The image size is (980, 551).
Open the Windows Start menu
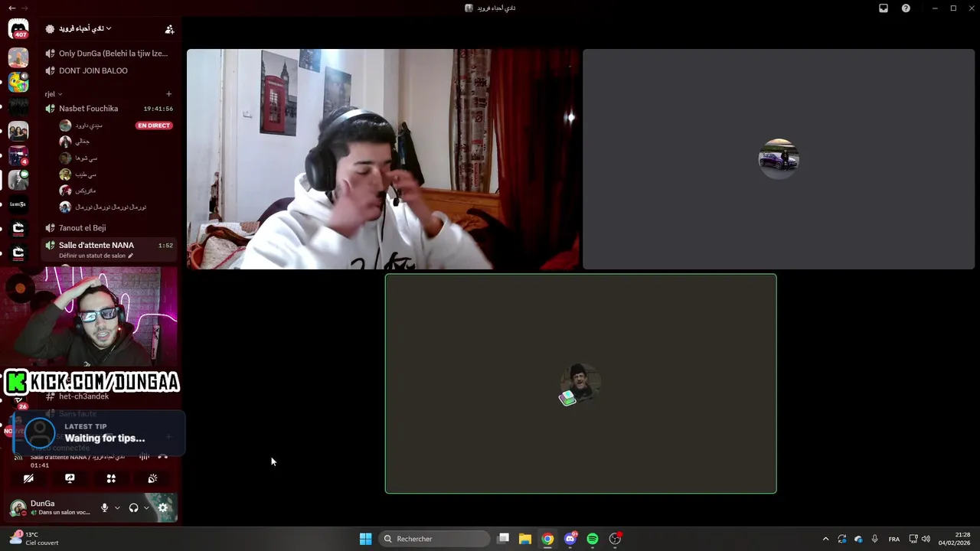point(365,539)
